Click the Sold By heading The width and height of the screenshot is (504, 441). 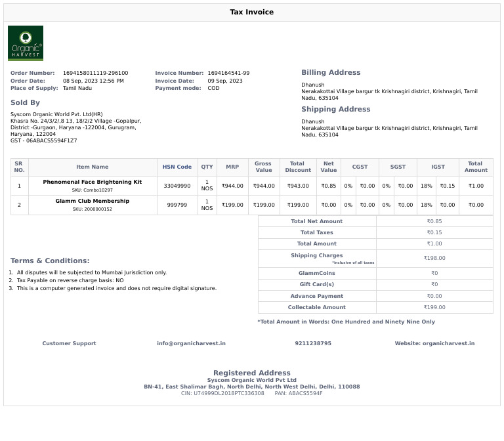click(x=25, y=102)
